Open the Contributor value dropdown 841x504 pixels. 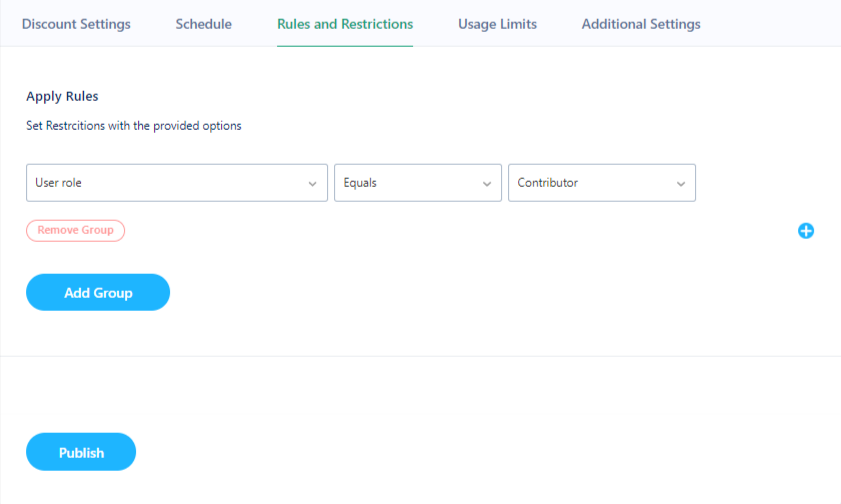point(602,183)
